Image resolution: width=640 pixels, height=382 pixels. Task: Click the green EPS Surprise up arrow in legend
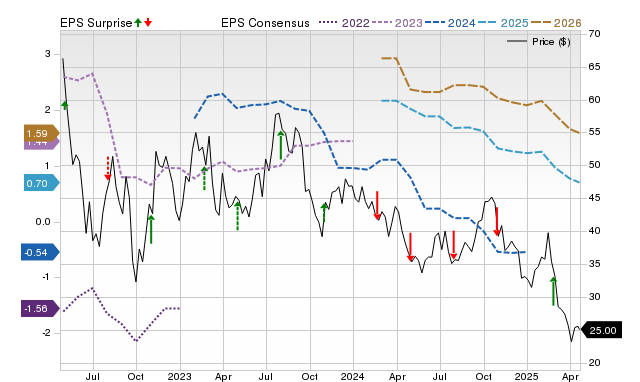138,23
